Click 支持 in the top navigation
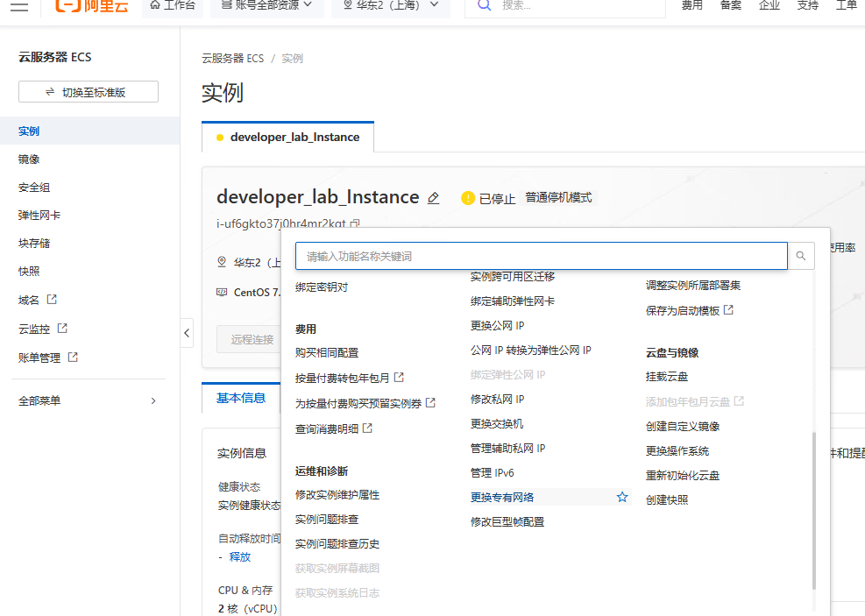The width and height of the screenshot is (865, 616). pyautogui.click(x=808, y=5)
